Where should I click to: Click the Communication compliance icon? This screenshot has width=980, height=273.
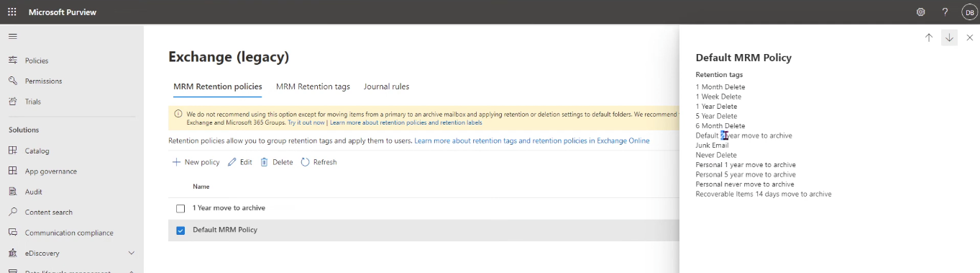(13, 233)
